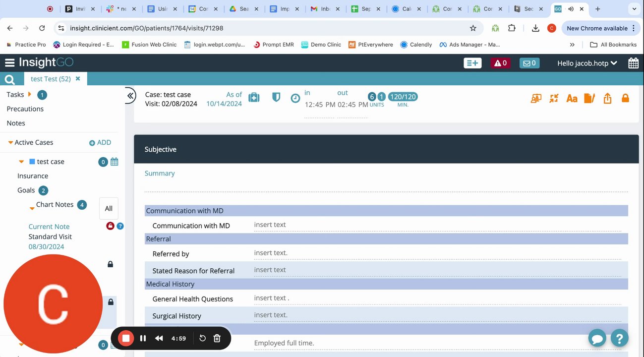
Task: Reload the page
Action: [x=42, y=28]
